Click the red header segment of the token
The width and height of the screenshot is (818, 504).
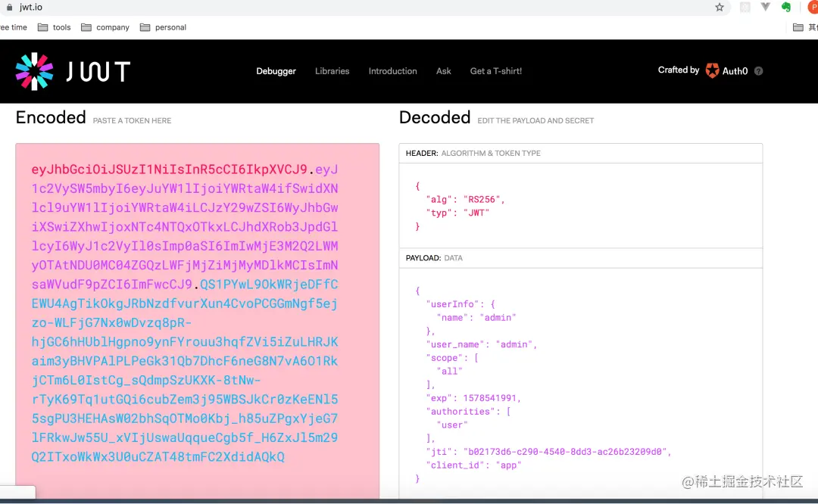tap(169, 170)
